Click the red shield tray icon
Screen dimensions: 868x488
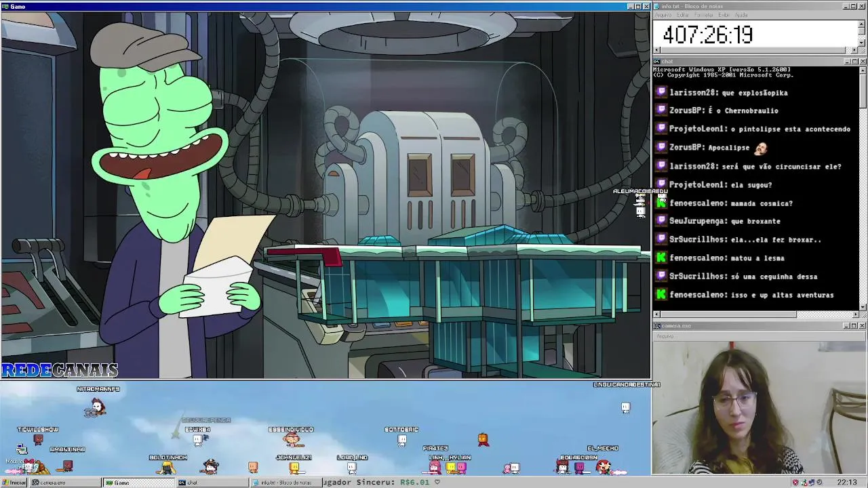(x=795, y=483)
